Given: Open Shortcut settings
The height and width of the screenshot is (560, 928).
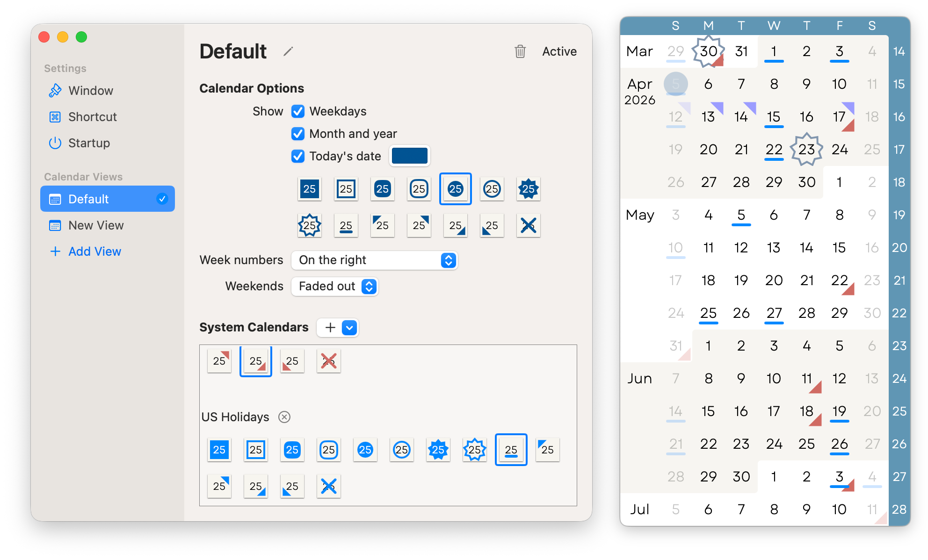Looking at the screenshot, I should click(93, 116).
